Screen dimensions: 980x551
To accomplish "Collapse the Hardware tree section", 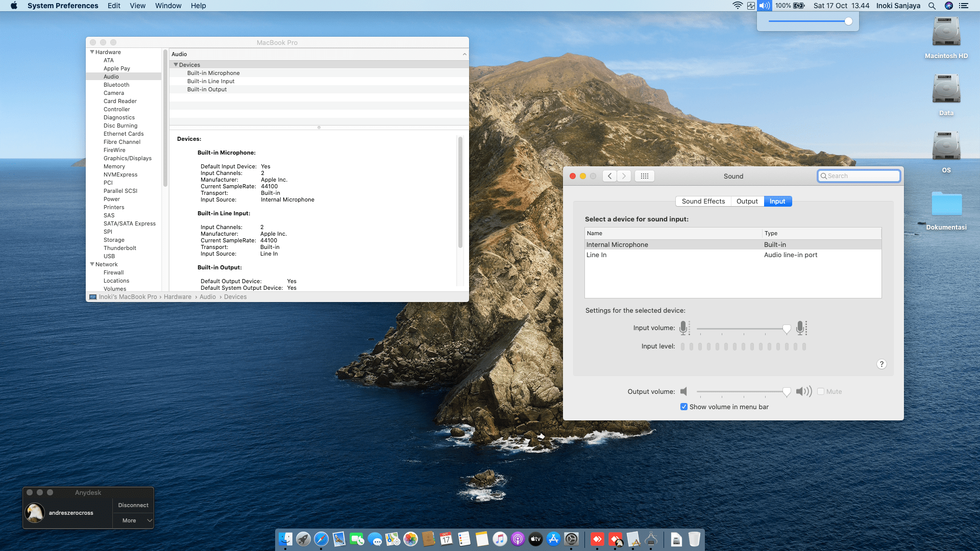I will point(92,52).
